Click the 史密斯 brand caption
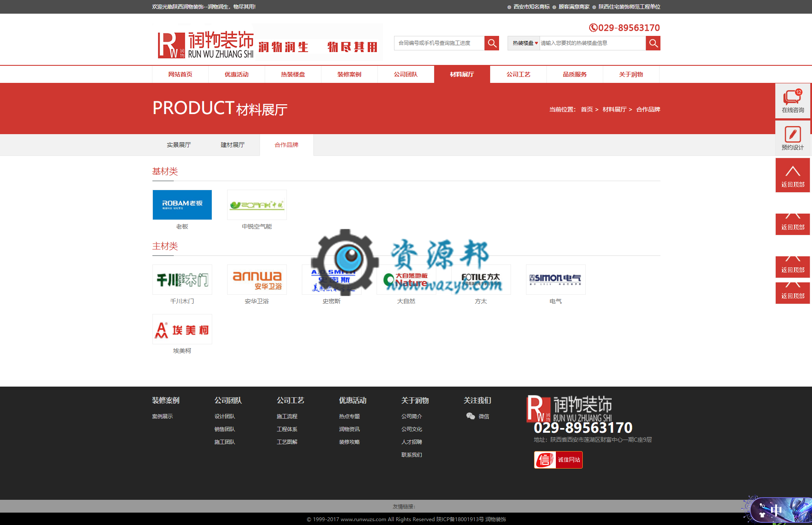This screenshot has width=812, height=525. [332, 301]
